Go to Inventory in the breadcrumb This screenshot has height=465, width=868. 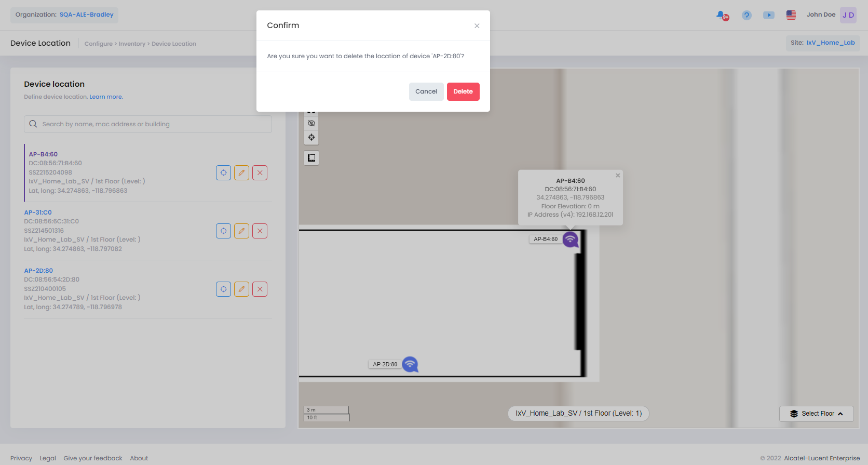132,44
